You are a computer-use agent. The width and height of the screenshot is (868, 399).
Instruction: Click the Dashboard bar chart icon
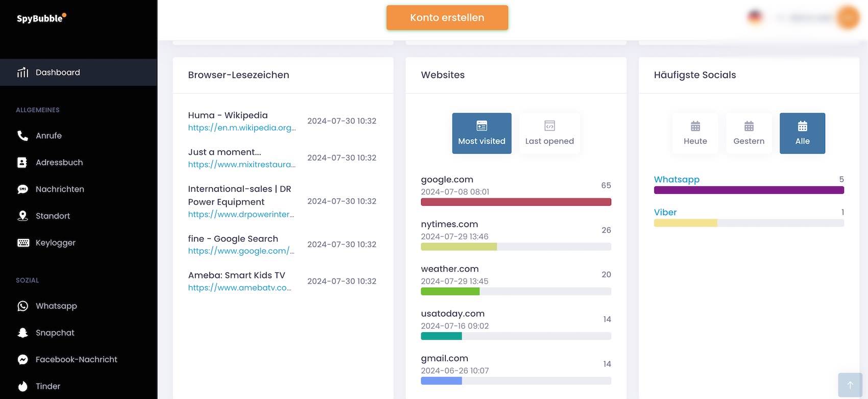[x=23, y=72]
